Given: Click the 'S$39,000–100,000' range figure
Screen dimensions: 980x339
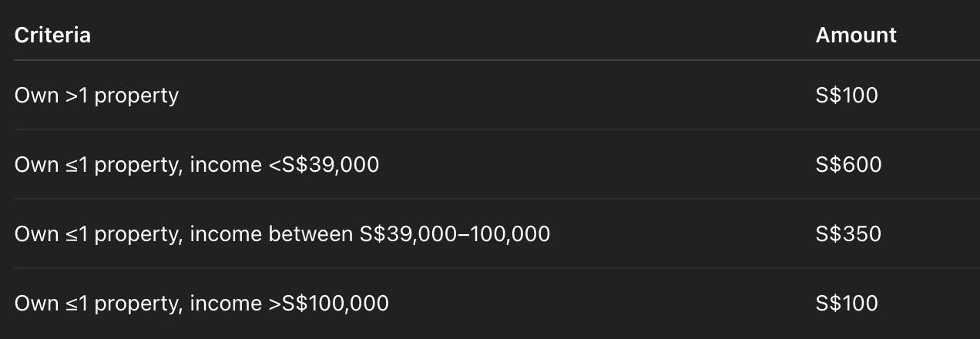Looking at the screenshot, I should (455, 234).
